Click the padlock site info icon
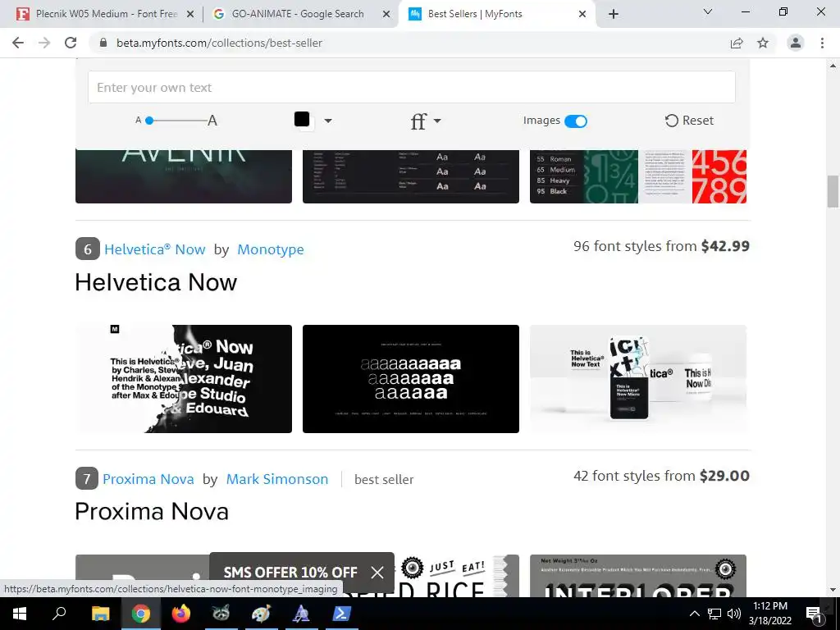840x630 pixels. [104, 43]
